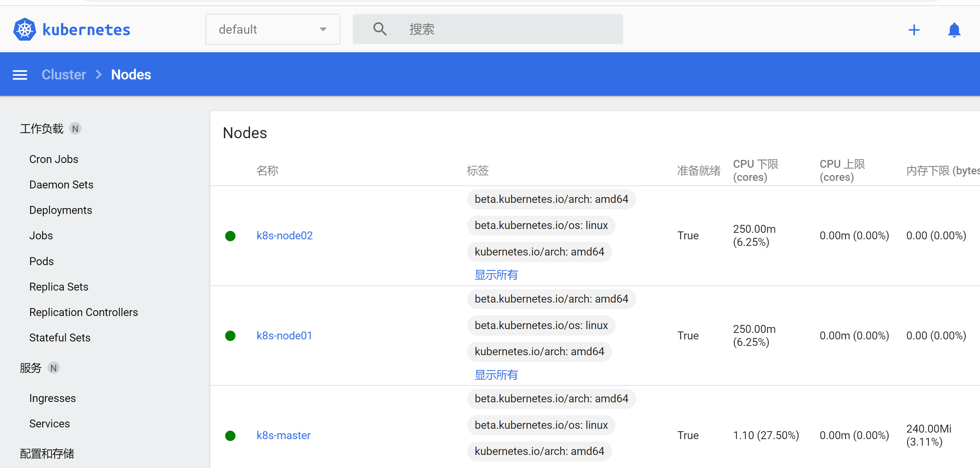Click the 搜索 search input field
The height and width of the screenshot is (468, 980).
(x=506, y=29)
